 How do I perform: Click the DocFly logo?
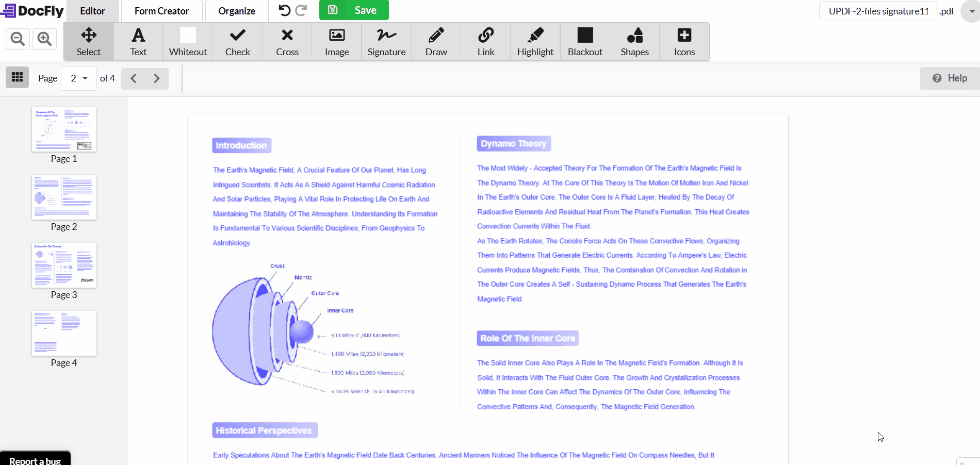pyautogui.click(x=32, y=10)
